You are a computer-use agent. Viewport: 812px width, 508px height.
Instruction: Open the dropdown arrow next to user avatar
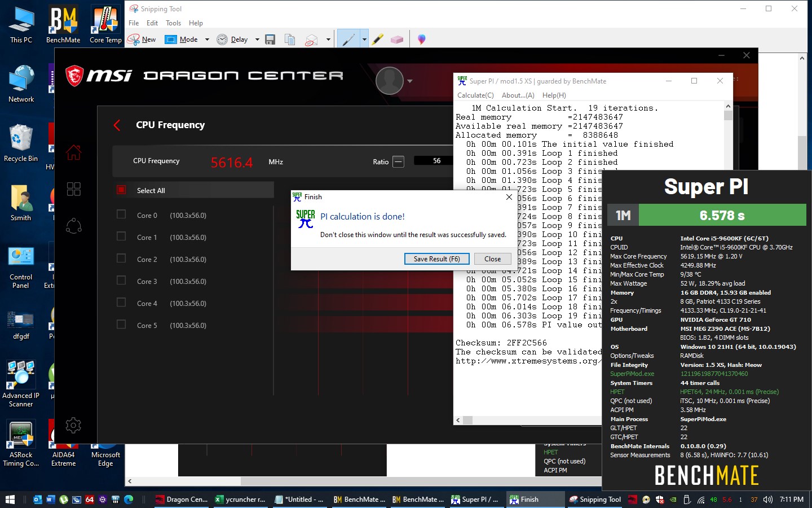click(x=410, y=81)
